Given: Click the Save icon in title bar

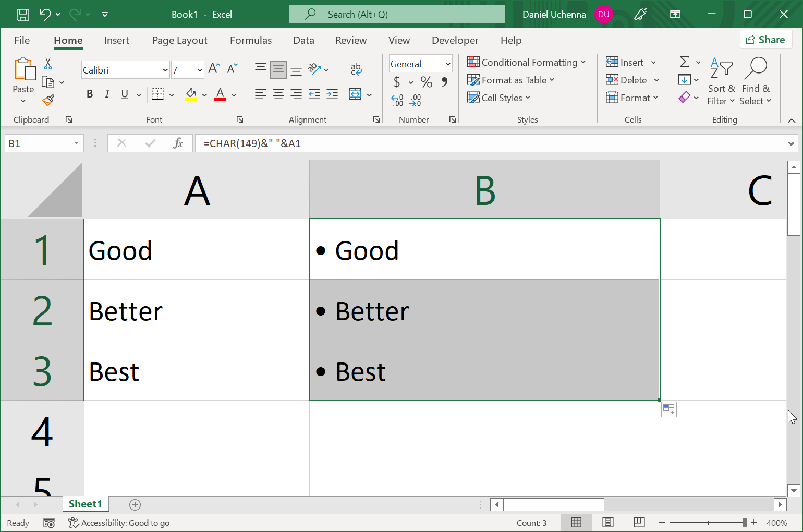Looking at the screenshot, I should point(23,15).
